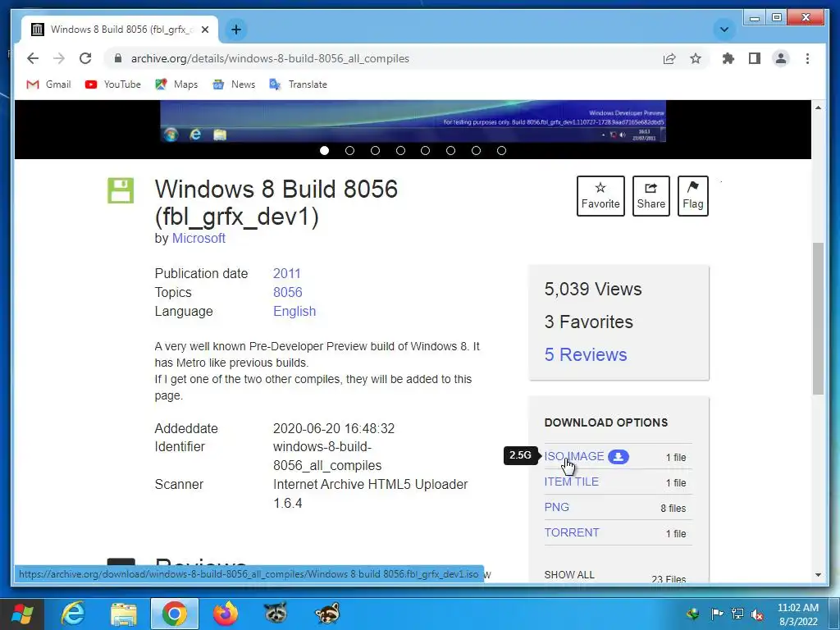Viewport: 840px width, 630px height.
Task: Click the Share button on the item
Action: (651, 195)
